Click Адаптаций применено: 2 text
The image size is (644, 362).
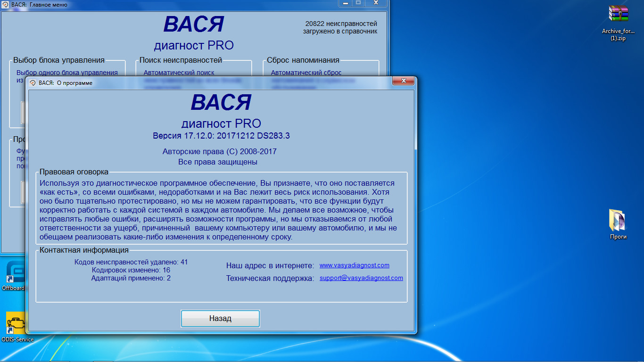131,278
